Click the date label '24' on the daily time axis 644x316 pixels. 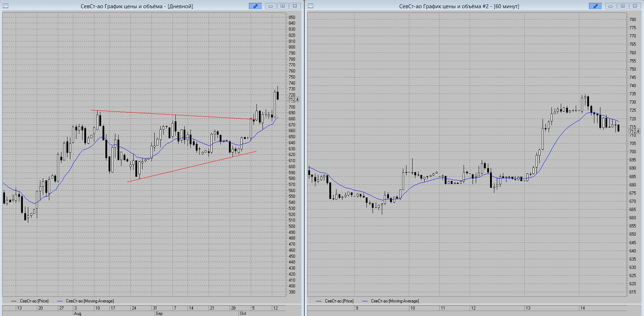pos(134,308)
